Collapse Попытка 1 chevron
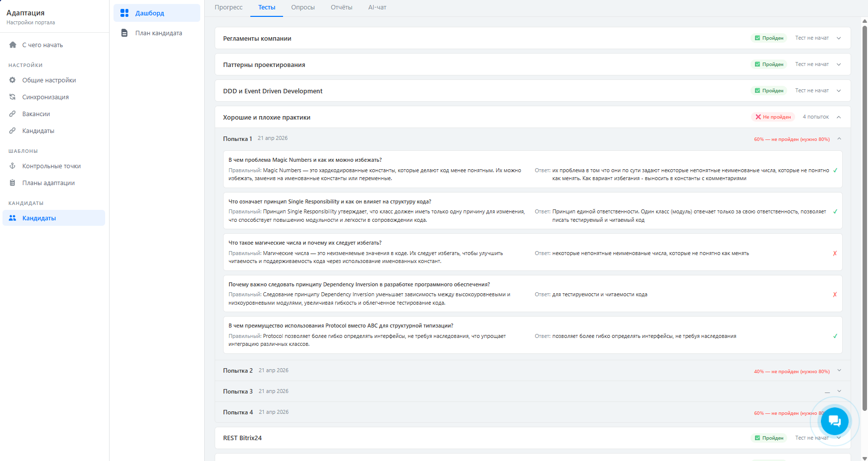The height and width of the screenshot is (461, 868). pos(839,139)
